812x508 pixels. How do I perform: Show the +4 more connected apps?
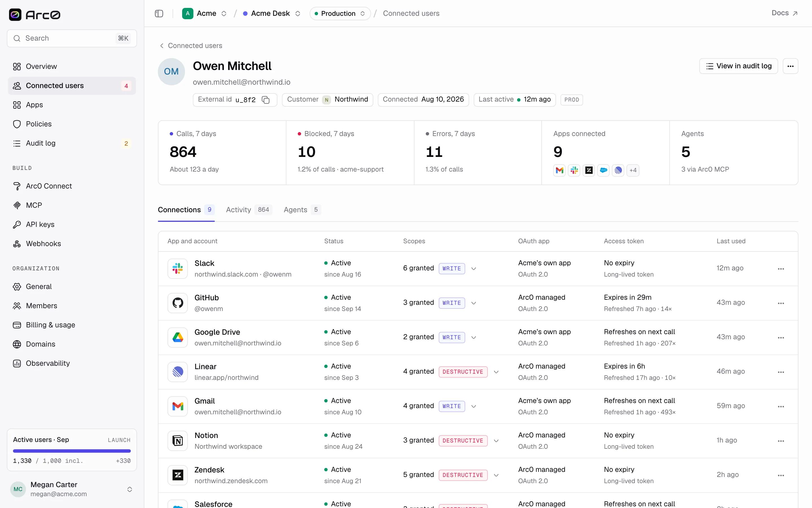pyautogui.click(x=633, y=170)
